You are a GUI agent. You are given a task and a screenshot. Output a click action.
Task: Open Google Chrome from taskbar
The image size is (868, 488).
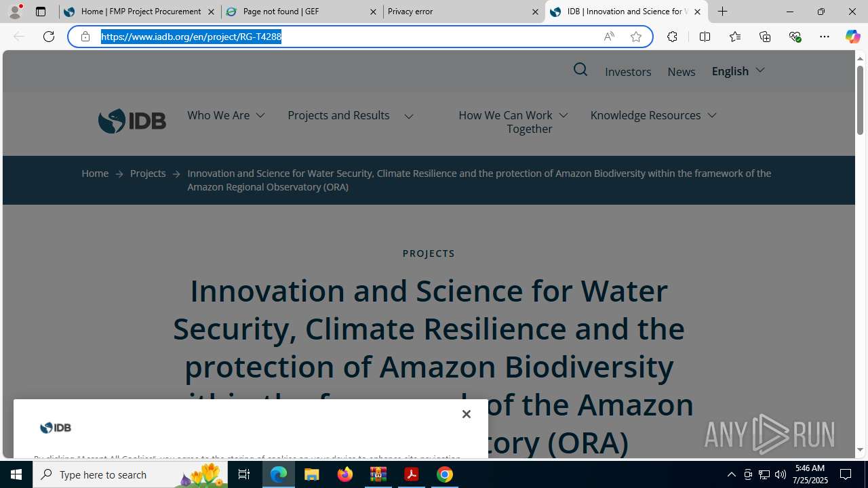click(x=445, y=474)
